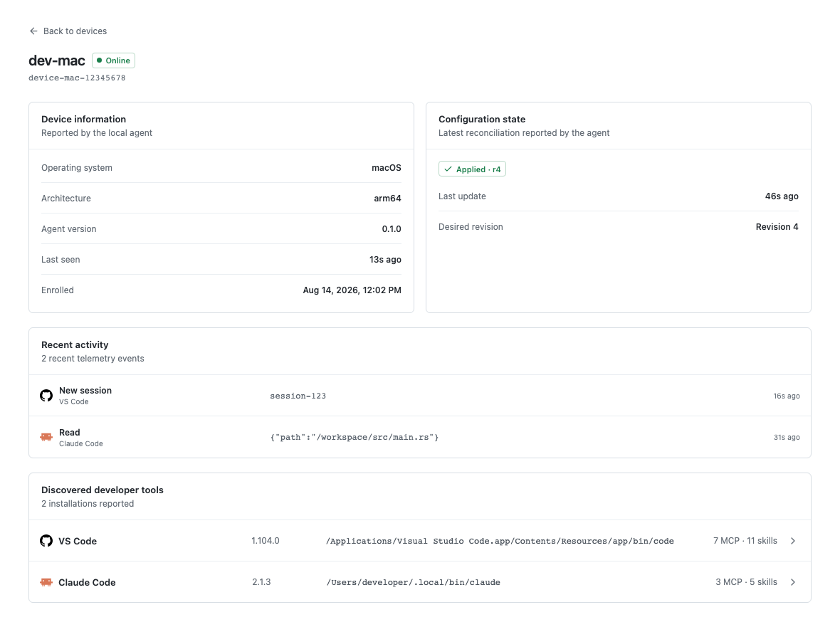
Task: Click the Applied r4 status badge
Action: pos(472,169)
